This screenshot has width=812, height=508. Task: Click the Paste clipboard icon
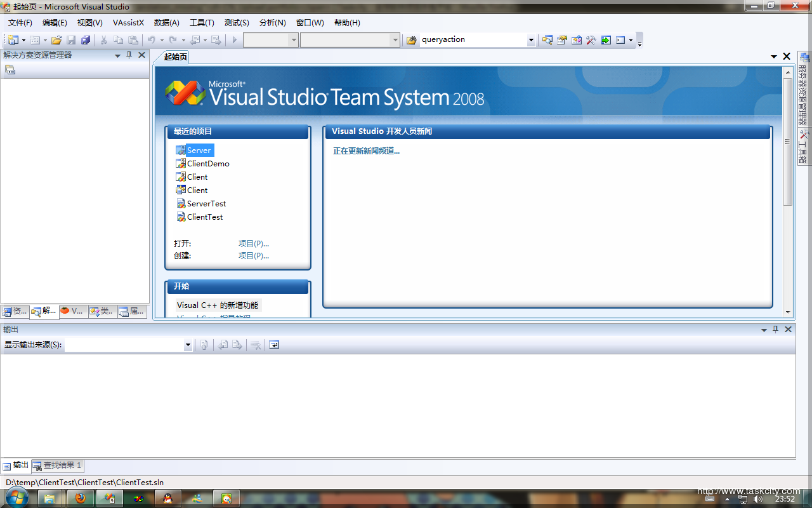[x=132, y=40]
